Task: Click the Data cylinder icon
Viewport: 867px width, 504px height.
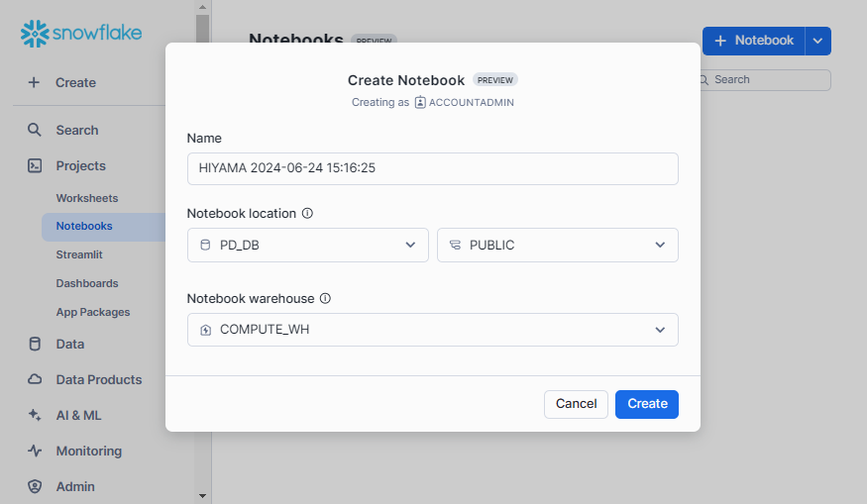Action: tap(35, 344)
